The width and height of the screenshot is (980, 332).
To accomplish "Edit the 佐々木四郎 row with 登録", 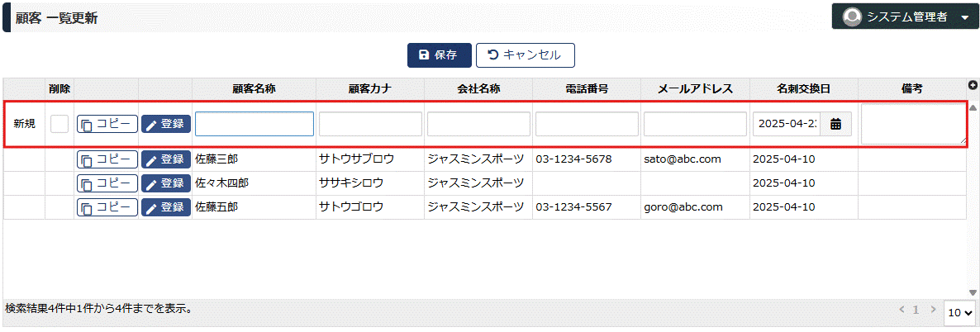I will [x=165, y=183].
